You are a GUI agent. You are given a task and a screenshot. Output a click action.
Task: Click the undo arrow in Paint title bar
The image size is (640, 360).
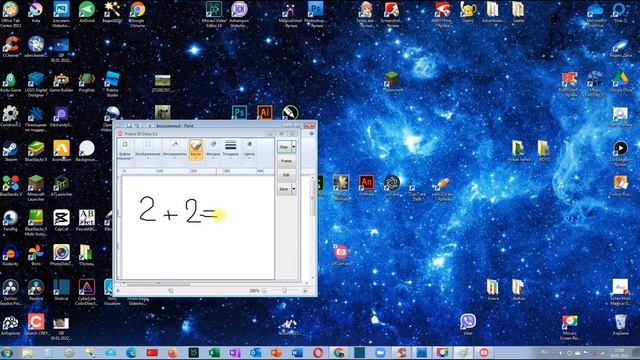(136, 126)
